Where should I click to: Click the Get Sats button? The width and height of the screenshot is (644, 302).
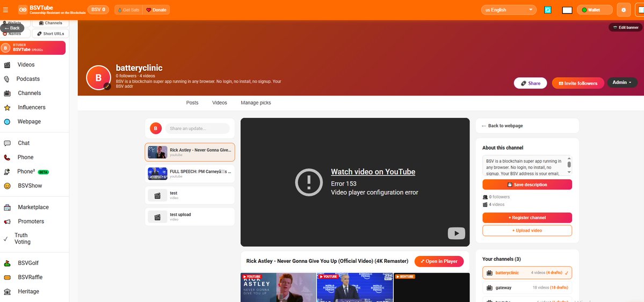pos(128,10)
